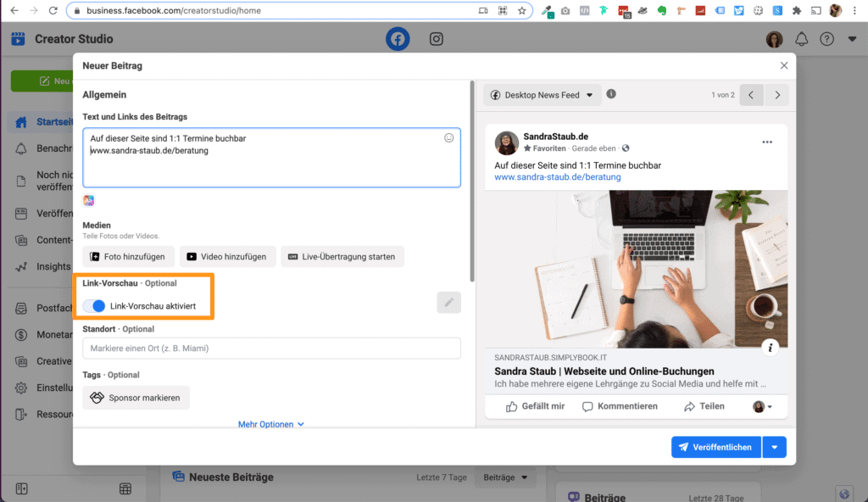Click Foto hinzufügen button
Screen dimensions: 868x502
tap(129, 257)
